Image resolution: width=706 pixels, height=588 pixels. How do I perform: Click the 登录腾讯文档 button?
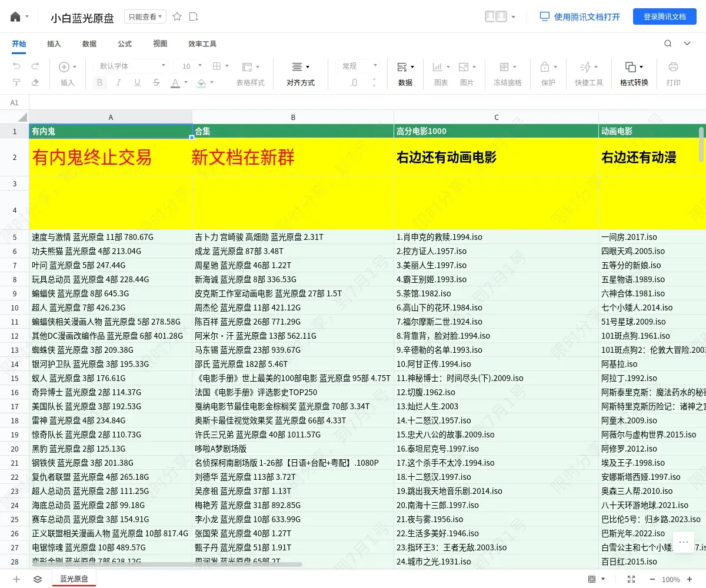coord(664,17)
